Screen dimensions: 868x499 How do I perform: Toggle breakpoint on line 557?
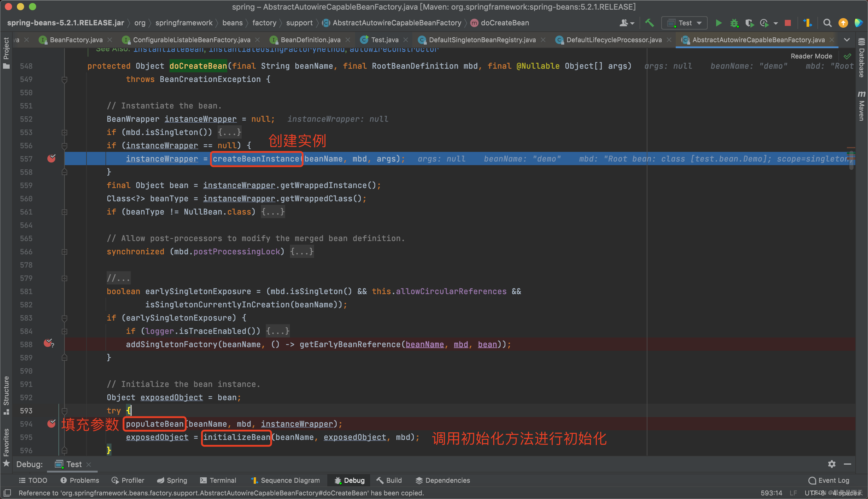52,159
